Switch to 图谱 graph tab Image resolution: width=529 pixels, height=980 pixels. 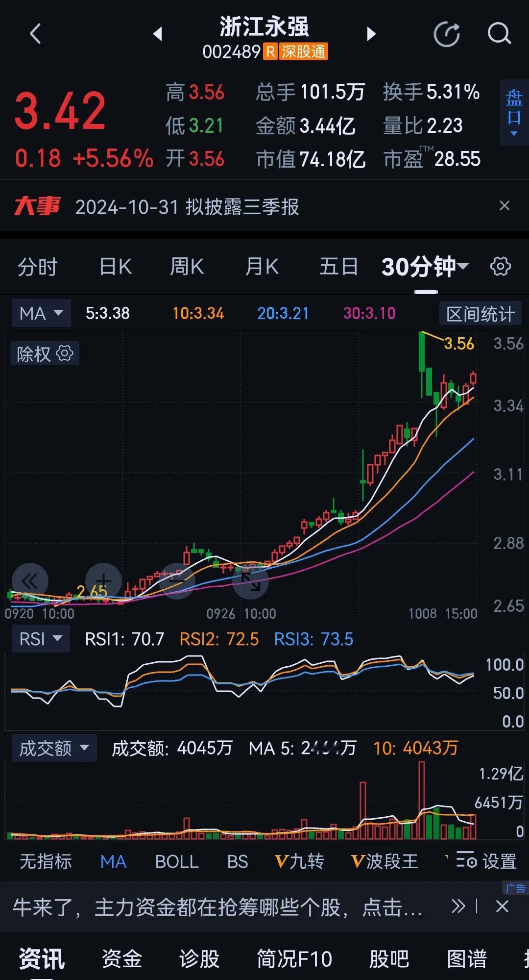[x=467, y=959]
